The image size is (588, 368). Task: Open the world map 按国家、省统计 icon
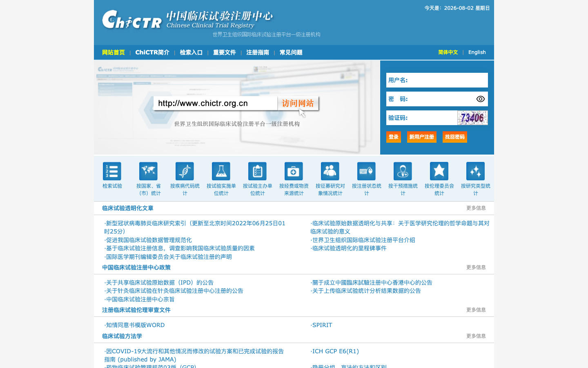coord(148,171)
